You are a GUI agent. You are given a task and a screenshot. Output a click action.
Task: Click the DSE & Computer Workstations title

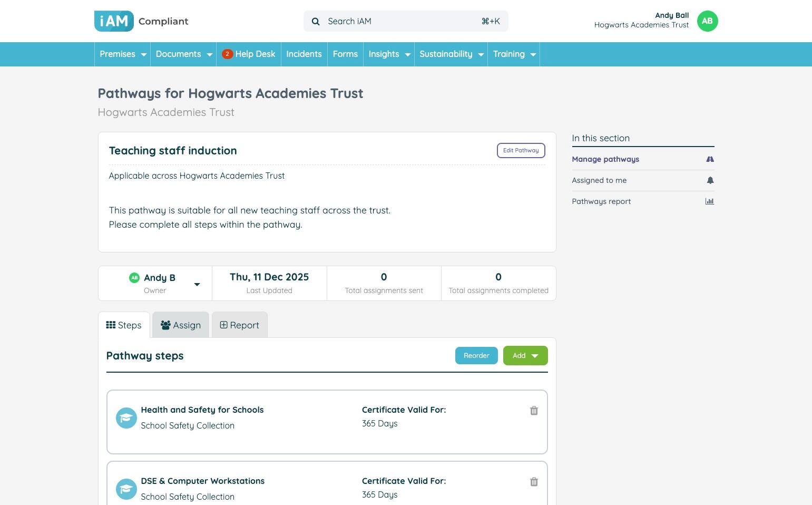tap(203, 481)
